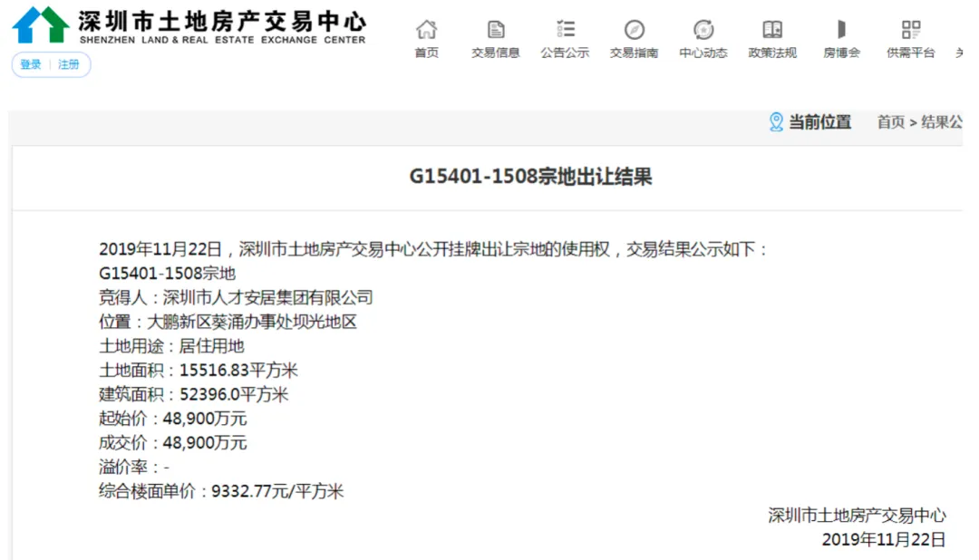This screenshot has width=979, height=560.
Task: Click the 登录 login link
Action: coord(31,64)
